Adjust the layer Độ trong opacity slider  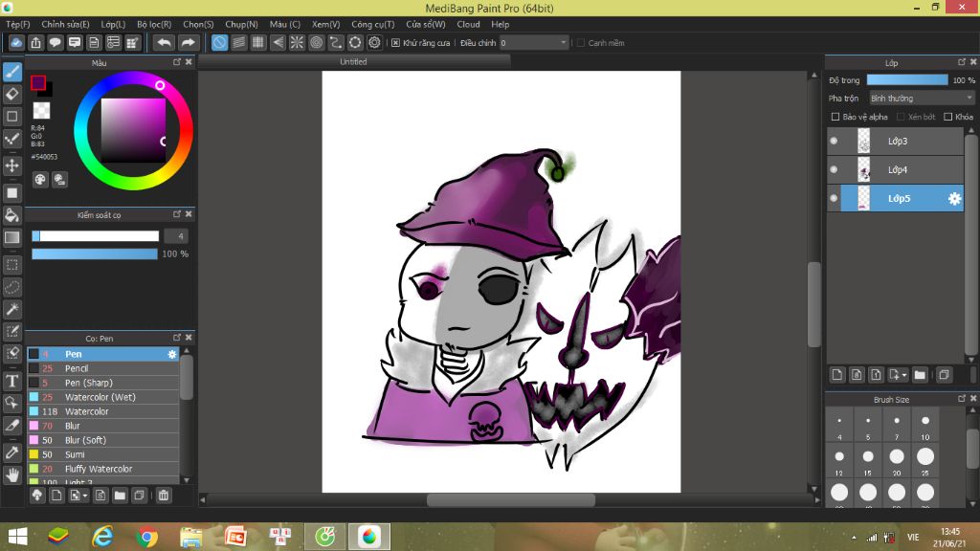tap(907, 80)
